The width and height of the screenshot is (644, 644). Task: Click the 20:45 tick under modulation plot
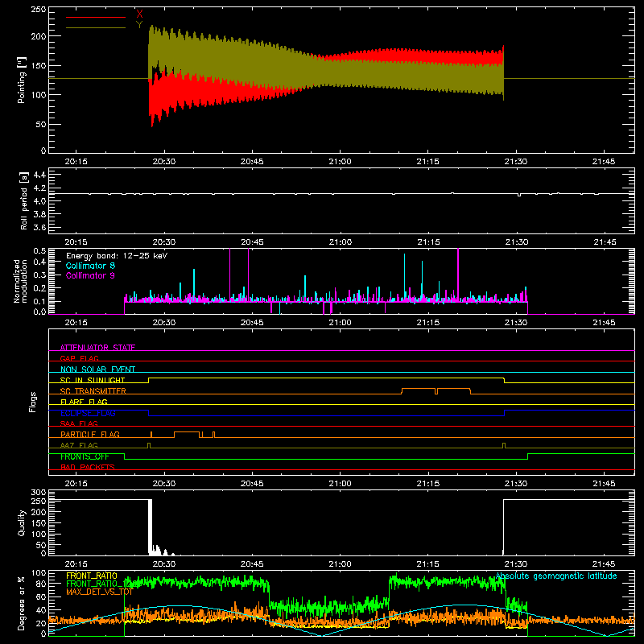[x=252, y=323]
